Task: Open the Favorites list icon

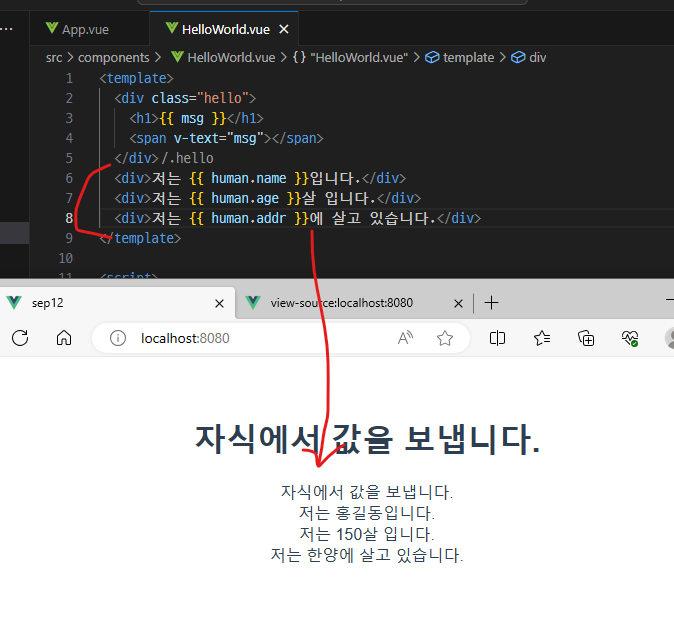Action: pos(542,338)
